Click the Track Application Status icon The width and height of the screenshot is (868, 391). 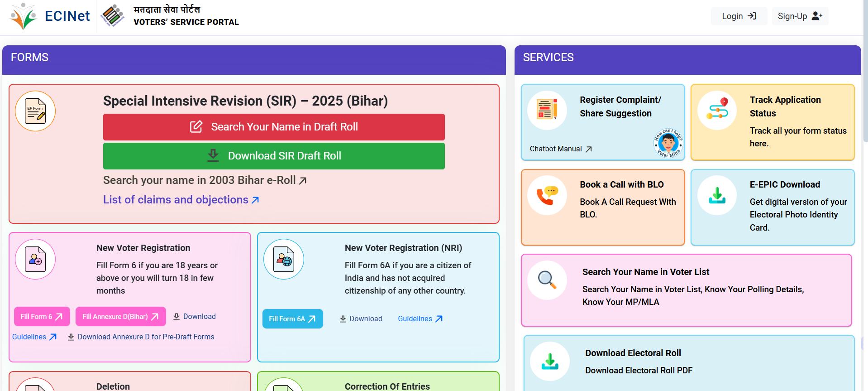pyautogui.click(x=717, y=111)
